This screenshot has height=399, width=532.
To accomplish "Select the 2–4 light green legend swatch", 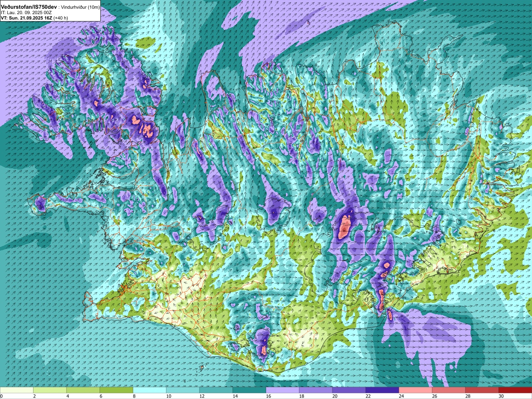I will pos(50,390).
